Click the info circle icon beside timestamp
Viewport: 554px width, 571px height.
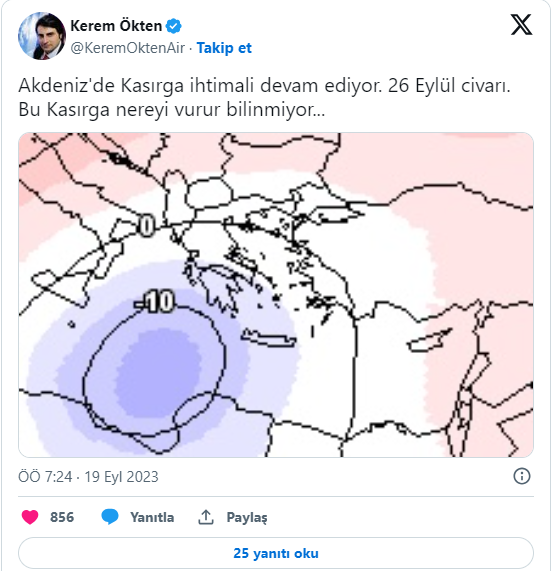[x=522, y=476]
